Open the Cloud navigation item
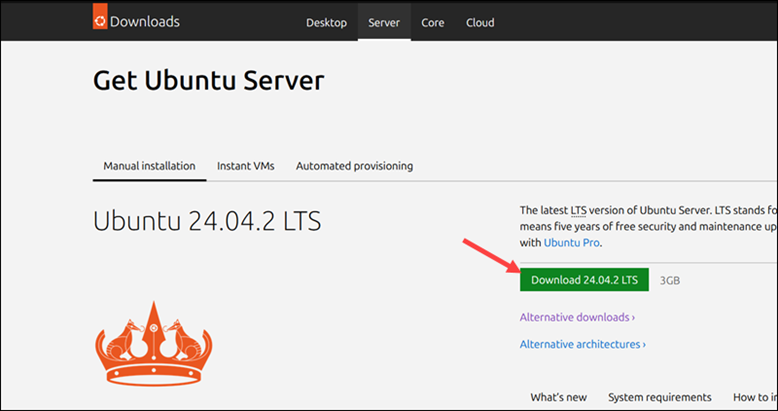Viewport: 778px width, 411px height. (480, 23)
